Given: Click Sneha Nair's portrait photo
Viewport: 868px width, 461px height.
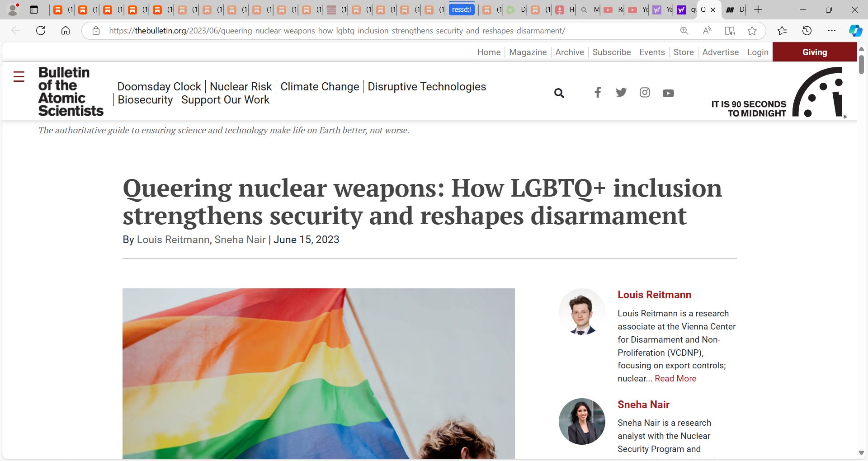Looking at the screenshot, I should pyautogui.click(x=582, y=421).
